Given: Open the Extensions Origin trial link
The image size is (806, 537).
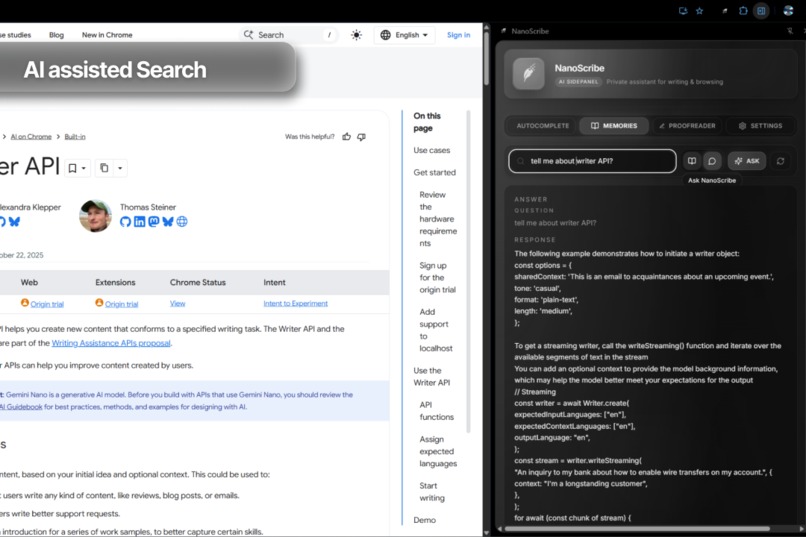Looking at the screenshot, I should 121,304.
